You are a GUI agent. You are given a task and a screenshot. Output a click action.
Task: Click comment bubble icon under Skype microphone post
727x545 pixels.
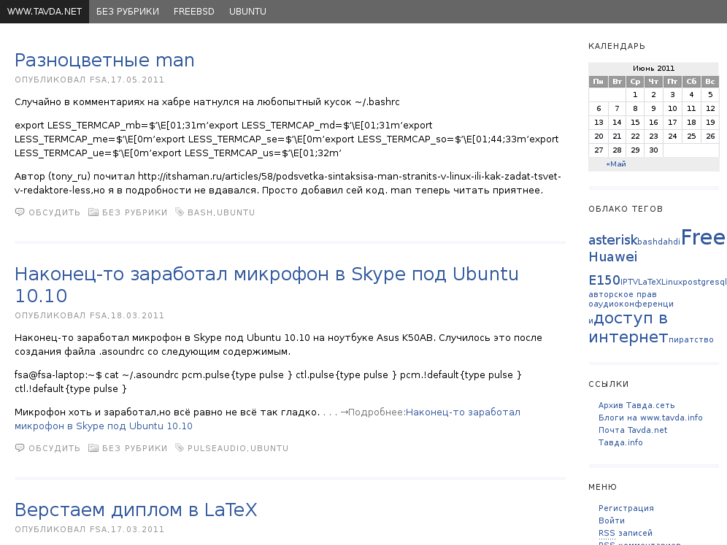tap(19, 448)
